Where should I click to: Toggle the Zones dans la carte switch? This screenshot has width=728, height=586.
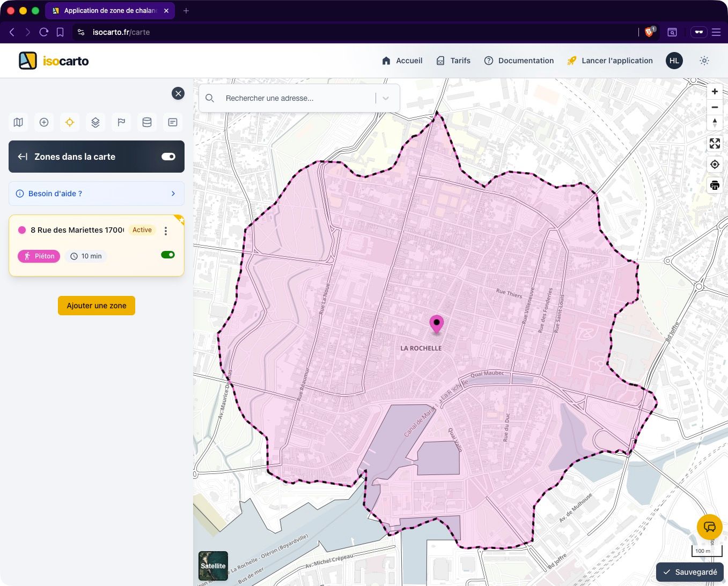[x=168, y=157]
